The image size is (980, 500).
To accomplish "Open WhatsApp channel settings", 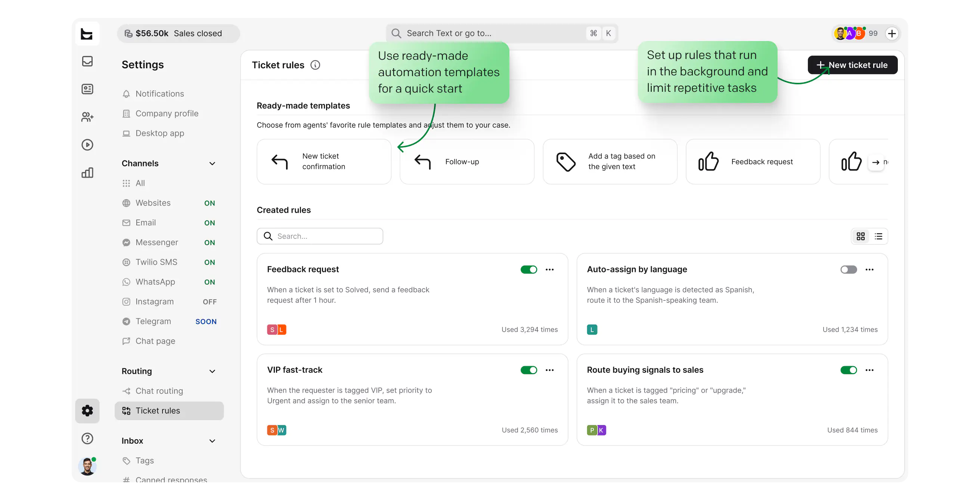I will [169, 282].
